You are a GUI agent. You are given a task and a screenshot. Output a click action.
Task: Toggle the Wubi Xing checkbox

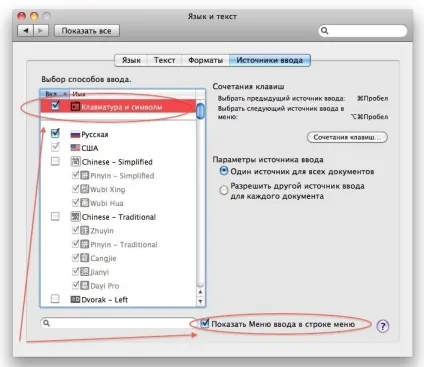pyautogui.click(x=76, y=189)
